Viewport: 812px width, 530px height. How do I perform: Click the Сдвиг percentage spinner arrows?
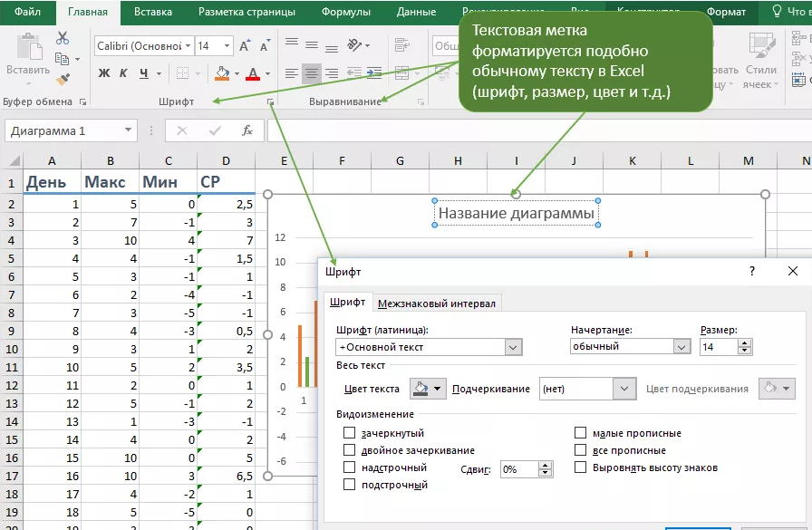[545, 469]
